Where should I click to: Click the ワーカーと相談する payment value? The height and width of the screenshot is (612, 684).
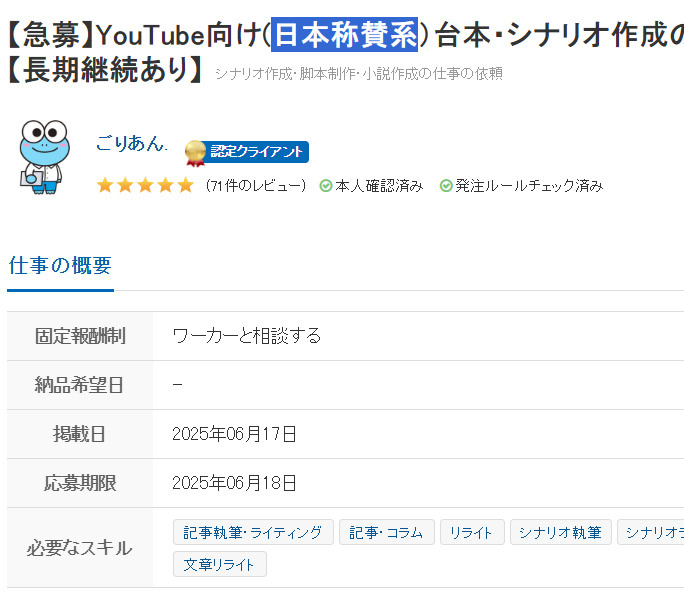pyautogui.click(x=247, y=336)
